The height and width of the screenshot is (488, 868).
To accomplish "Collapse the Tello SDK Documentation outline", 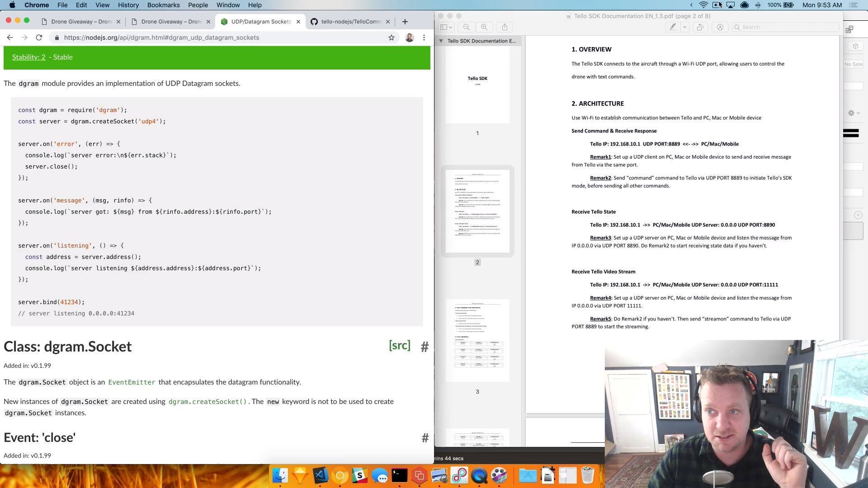I will (x=441, y=41).
